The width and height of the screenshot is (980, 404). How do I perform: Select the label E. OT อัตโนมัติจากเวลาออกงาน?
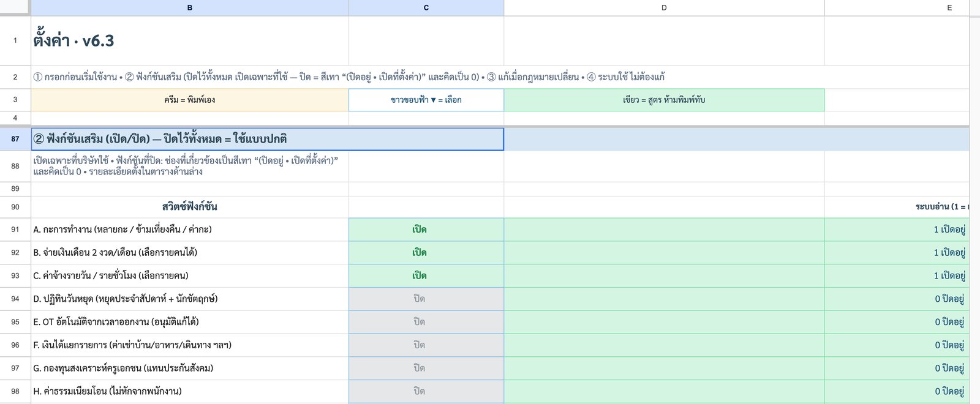click(116, 322)
